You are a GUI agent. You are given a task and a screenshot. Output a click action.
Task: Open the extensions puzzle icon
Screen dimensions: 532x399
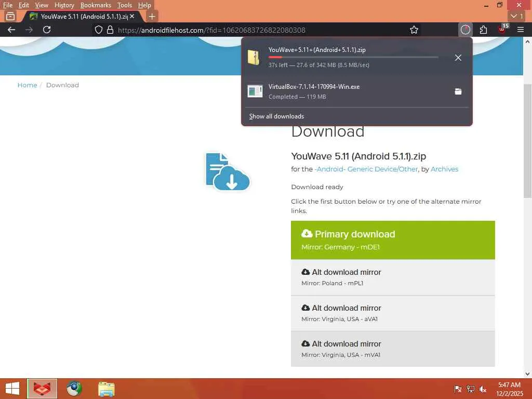point(484,30)
